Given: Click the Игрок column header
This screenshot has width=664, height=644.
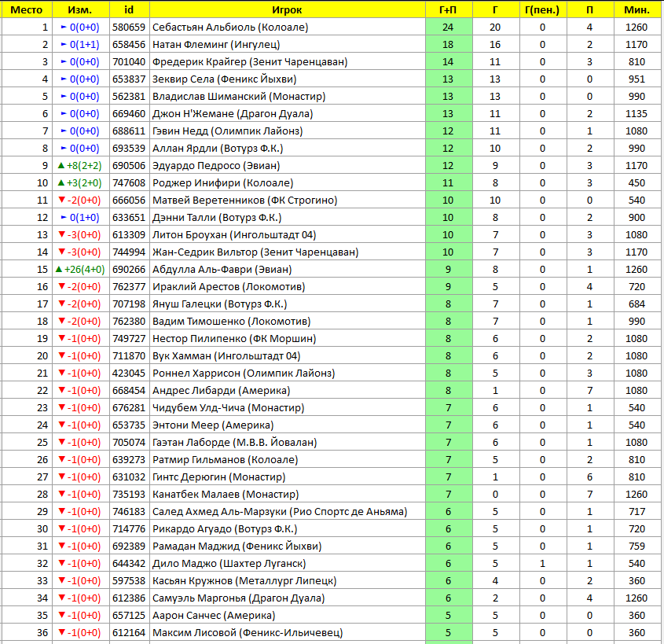Looking at the screenshot, I should pyautogui.click(x=287, y=9).
